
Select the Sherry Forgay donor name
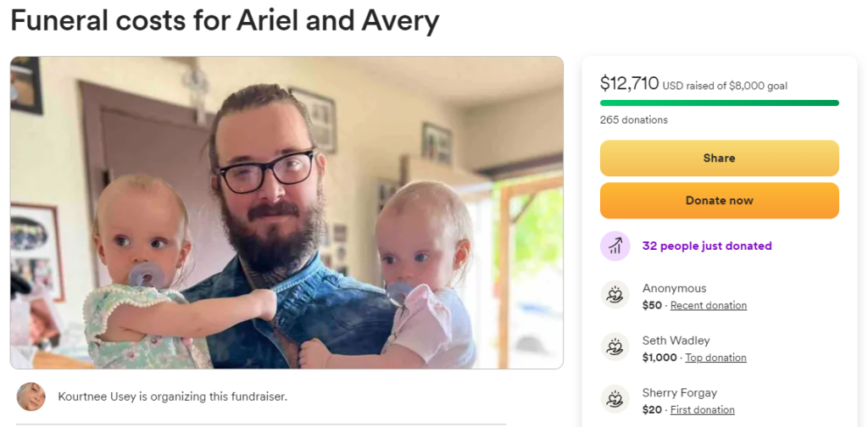[x=679, y=392]
